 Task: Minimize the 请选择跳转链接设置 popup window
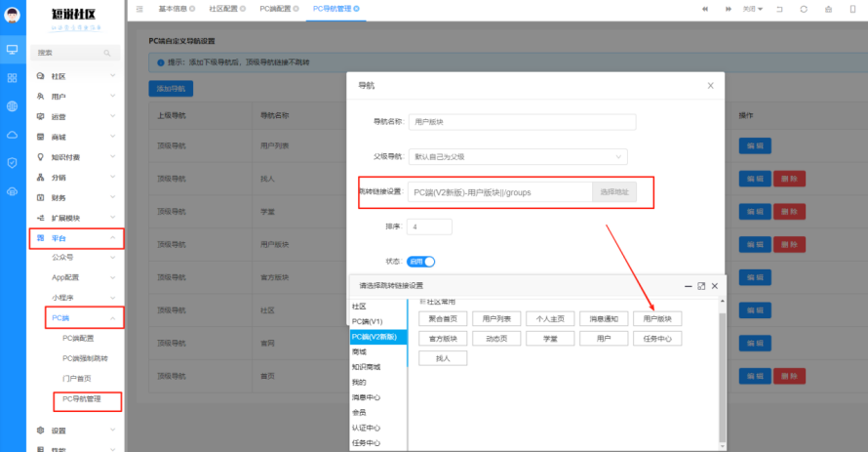click(689, 286)
